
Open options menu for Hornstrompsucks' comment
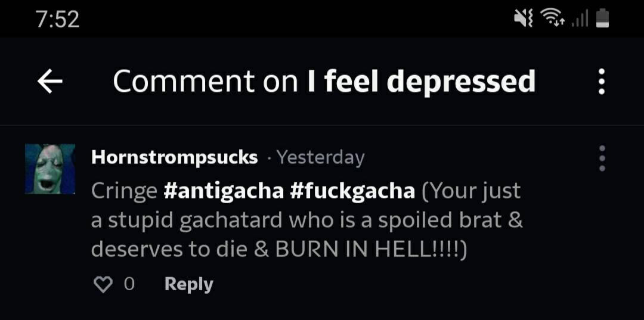pyautogui.click(x=602, y=158)
